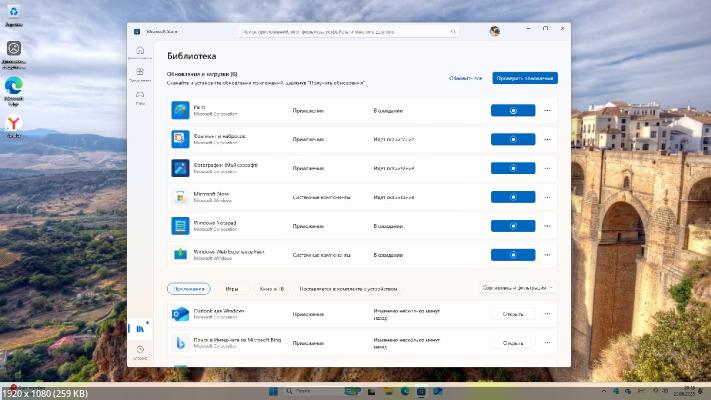Click the Microsoft Store taskbar icon

click(421, 391)
